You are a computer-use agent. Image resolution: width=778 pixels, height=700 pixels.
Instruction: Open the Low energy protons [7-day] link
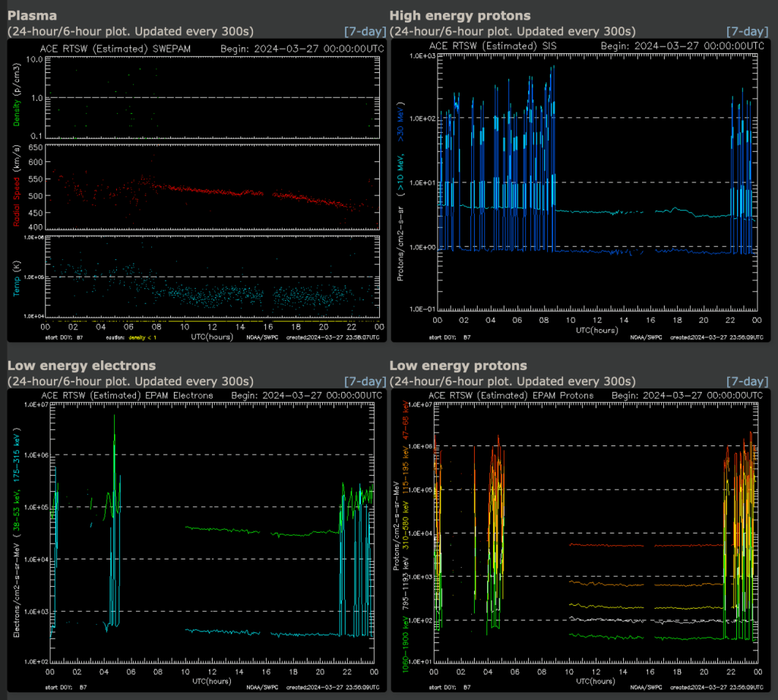[748, 382]
